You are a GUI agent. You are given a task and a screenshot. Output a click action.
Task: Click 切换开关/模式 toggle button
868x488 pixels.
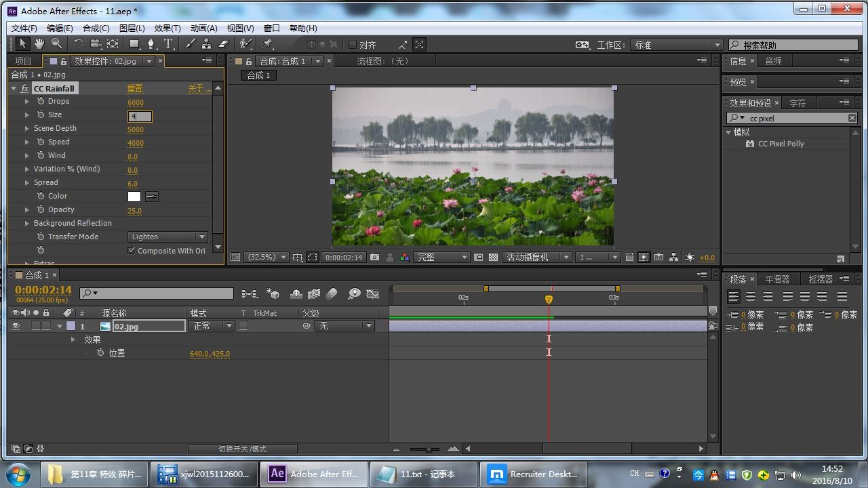click(242, 449)
